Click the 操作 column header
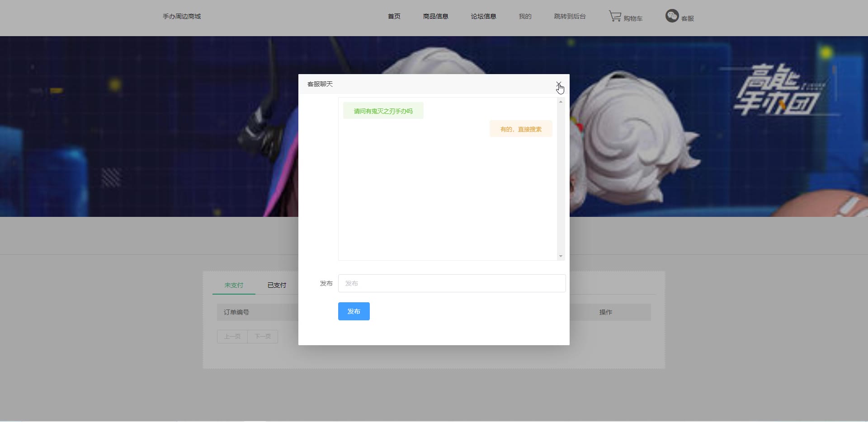Screen dimensions: 868x422 pyautogui.click(x=606, y=312)
